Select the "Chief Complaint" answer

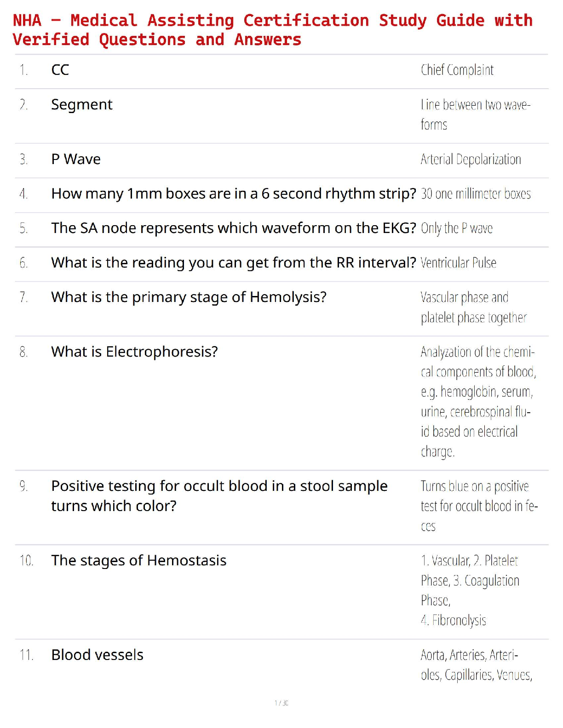pos(457,70)
